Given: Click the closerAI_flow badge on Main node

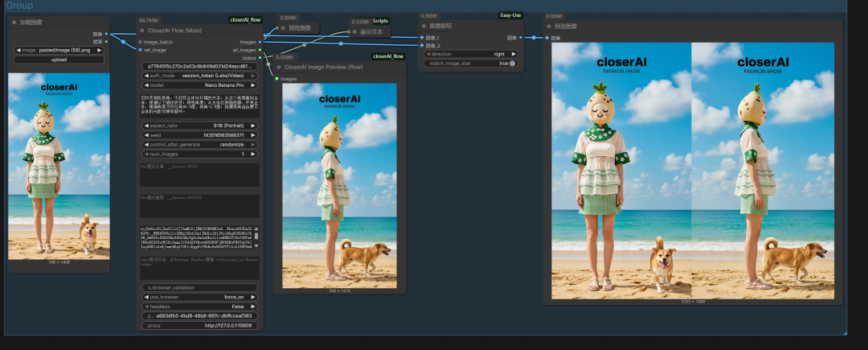Looking at the screenshot, I should 245,19.
